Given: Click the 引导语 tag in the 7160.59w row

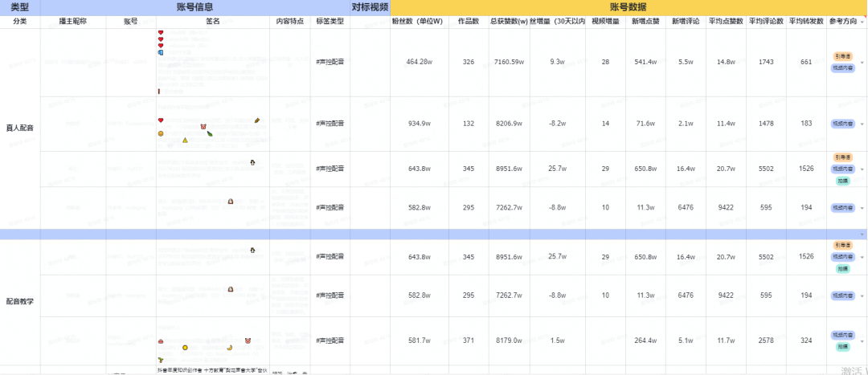Looking at the screenshot, I should (842, 57).
